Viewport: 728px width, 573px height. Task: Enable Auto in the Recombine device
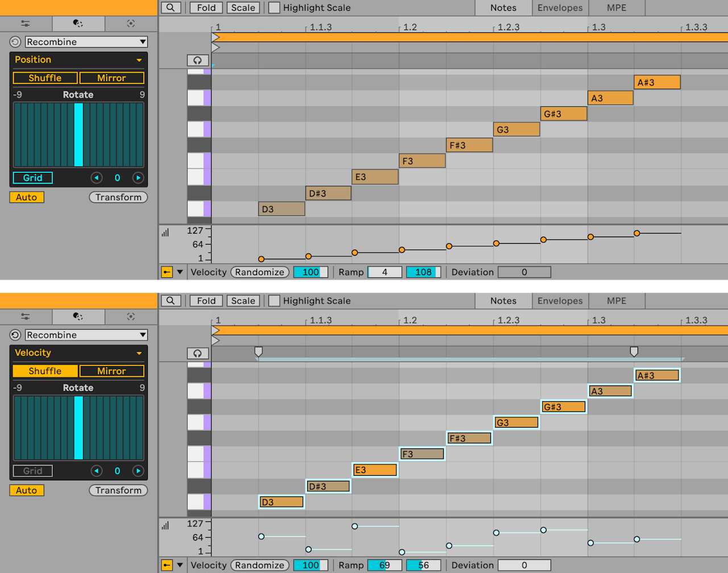(26, 197)
